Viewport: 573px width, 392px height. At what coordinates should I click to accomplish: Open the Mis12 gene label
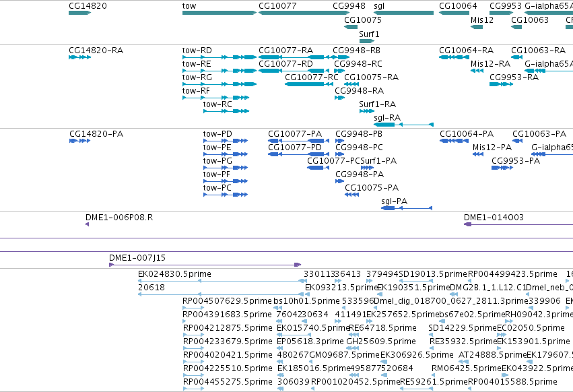(482, 20)
